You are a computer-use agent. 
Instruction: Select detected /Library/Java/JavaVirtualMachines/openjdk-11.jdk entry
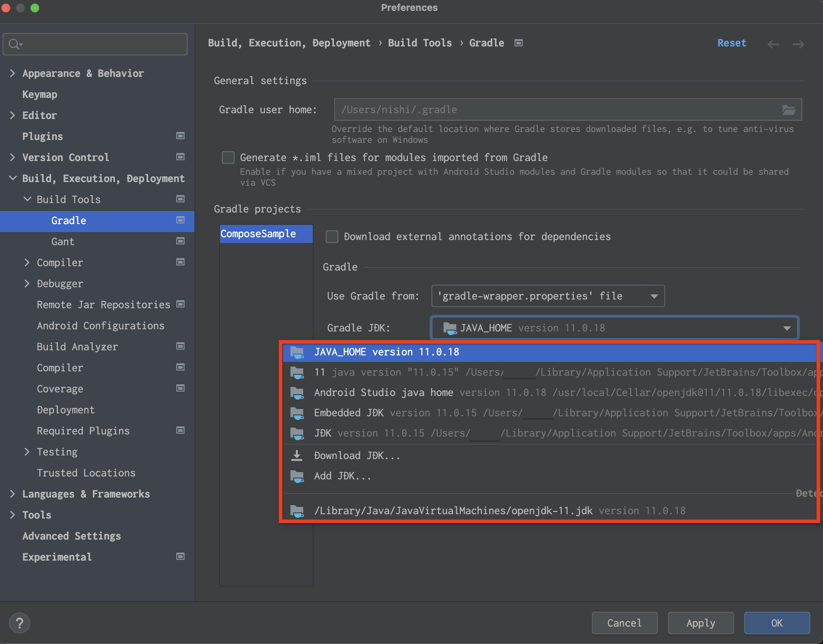pos(550,511)
